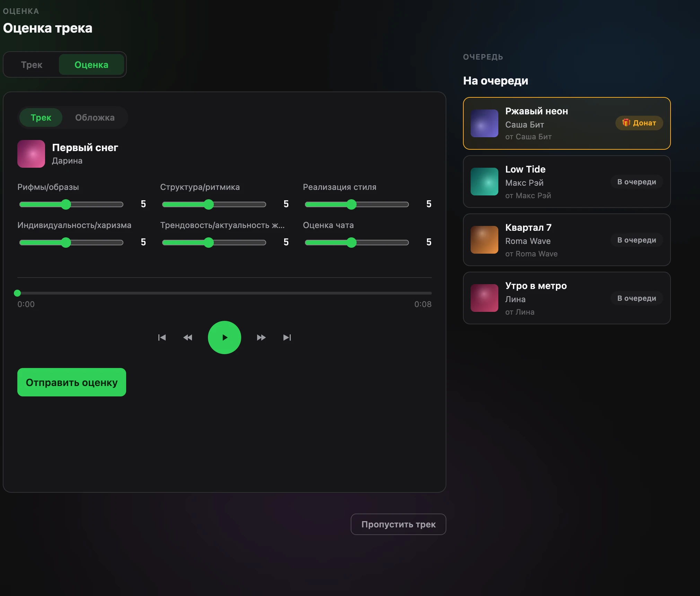Click the Утро в метро cover thumbnail
This screenshot has height=596, width=700.
click(x=484, y=298)
